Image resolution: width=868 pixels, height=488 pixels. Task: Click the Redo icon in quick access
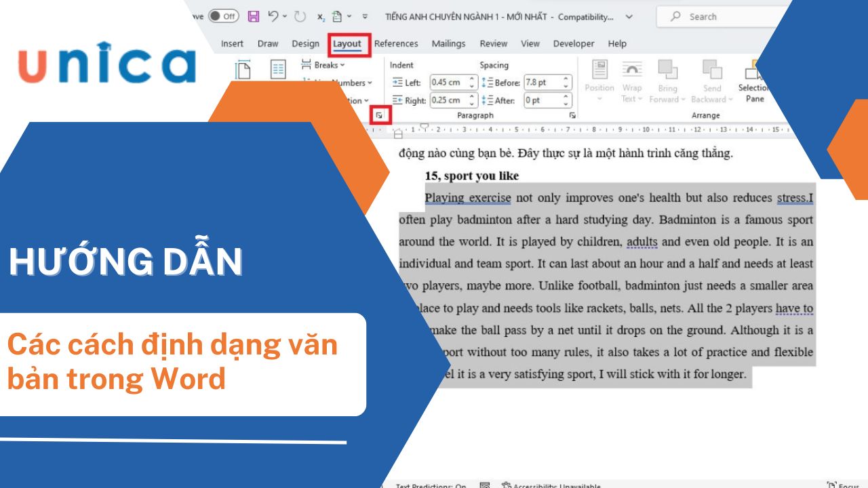[300, 16]
